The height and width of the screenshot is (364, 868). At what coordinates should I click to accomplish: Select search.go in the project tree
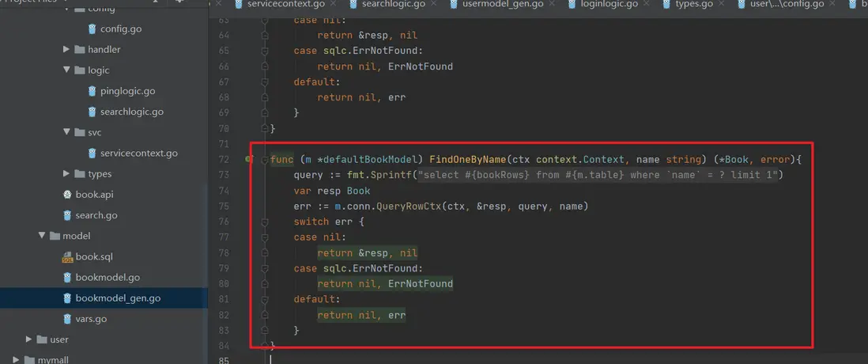point(96,215)
